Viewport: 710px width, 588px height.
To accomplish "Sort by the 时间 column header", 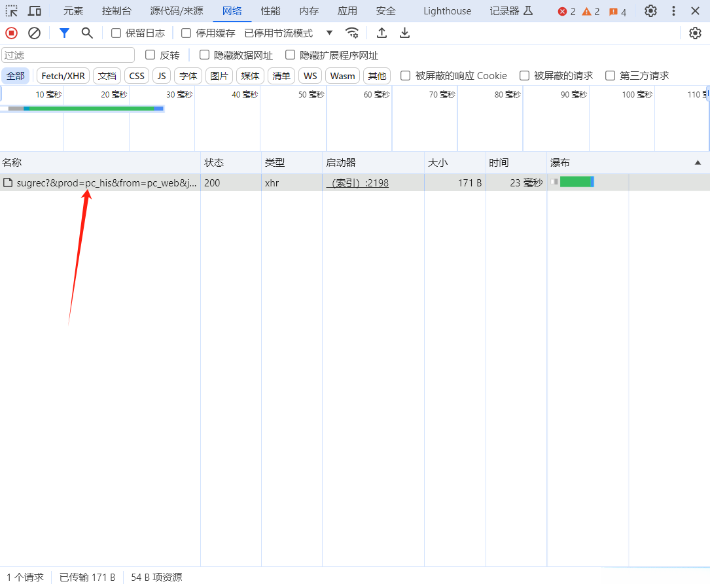I will pyautogui.click(x=516, y=162).
